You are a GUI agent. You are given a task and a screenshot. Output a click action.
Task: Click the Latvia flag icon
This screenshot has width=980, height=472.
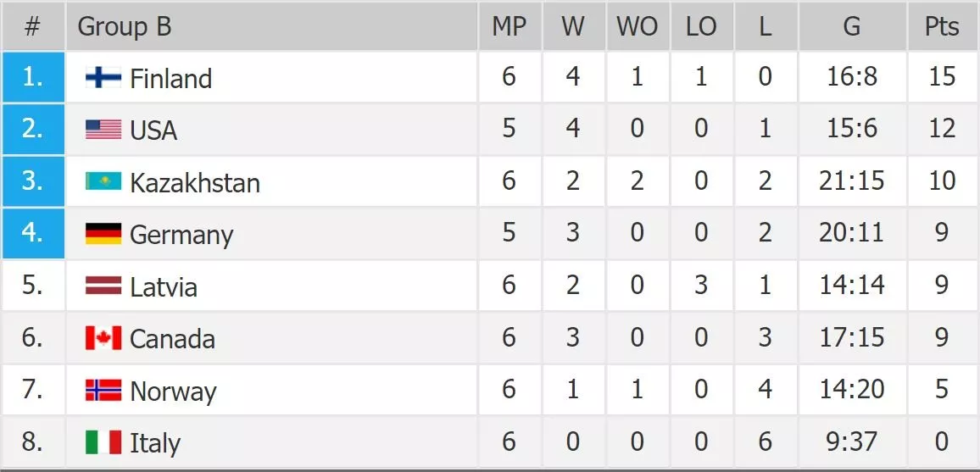tap(103, 286)
